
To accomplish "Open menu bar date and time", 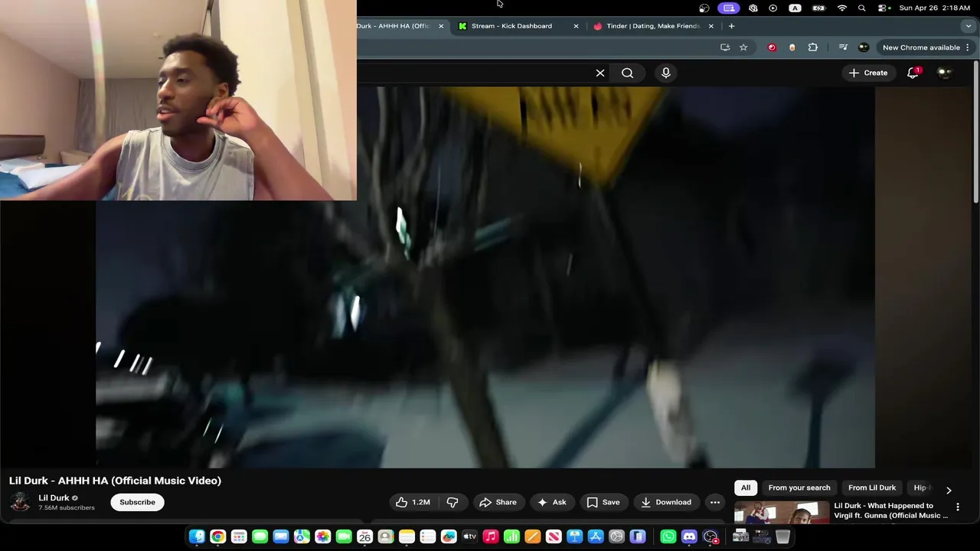I will click(x=934, y=8).
